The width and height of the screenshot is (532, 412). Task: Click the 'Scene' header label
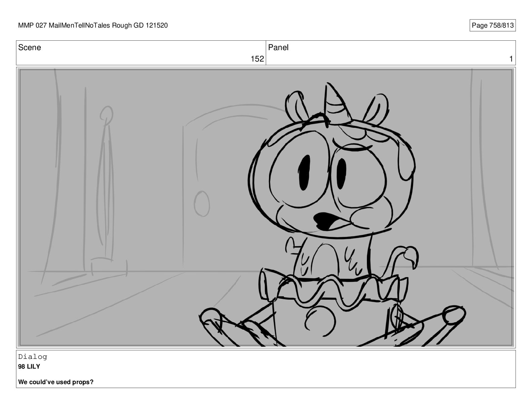(30, 47)
